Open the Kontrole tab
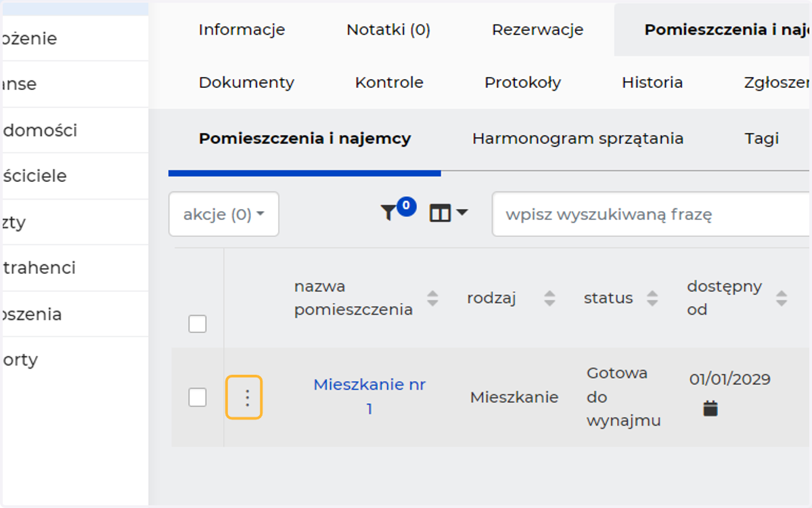 (389, 83)
